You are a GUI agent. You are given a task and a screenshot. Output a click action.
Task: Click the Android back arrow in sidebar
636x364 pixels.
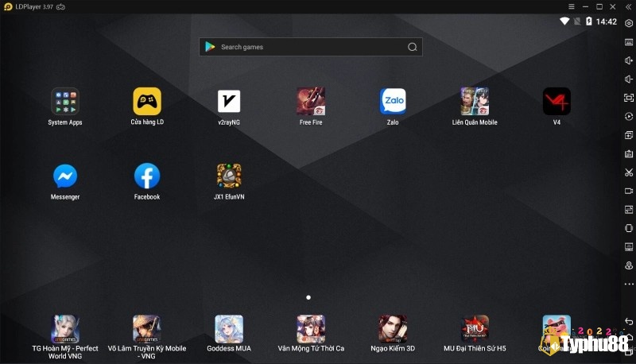tap(629, 321)
